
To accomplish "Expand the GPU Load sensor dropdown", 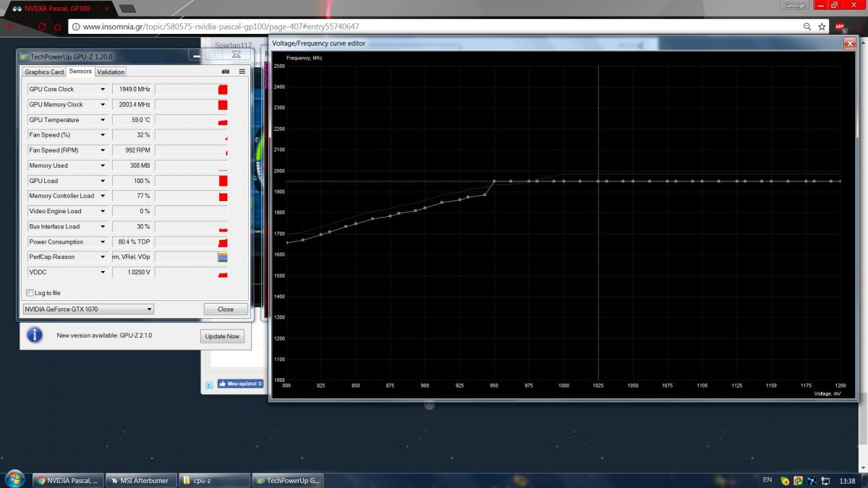I will (x=103, y=181).
